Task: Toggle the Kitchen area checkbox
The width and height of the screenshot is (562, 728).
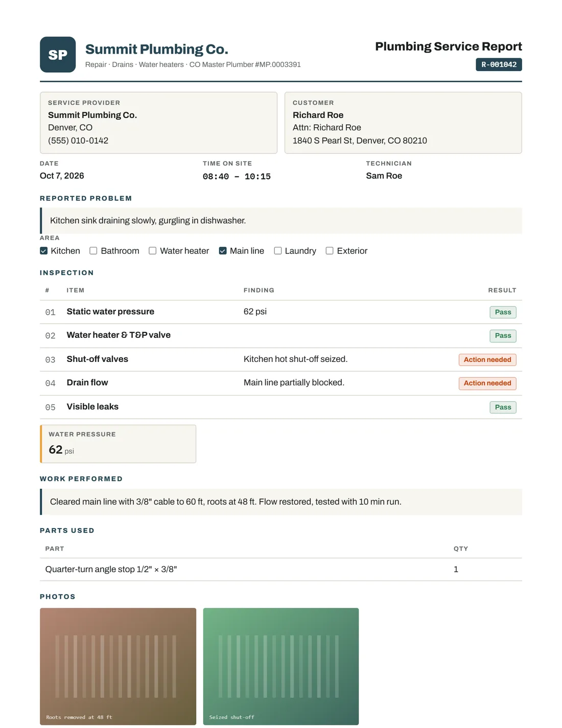Action: click(x=44, y=251)
